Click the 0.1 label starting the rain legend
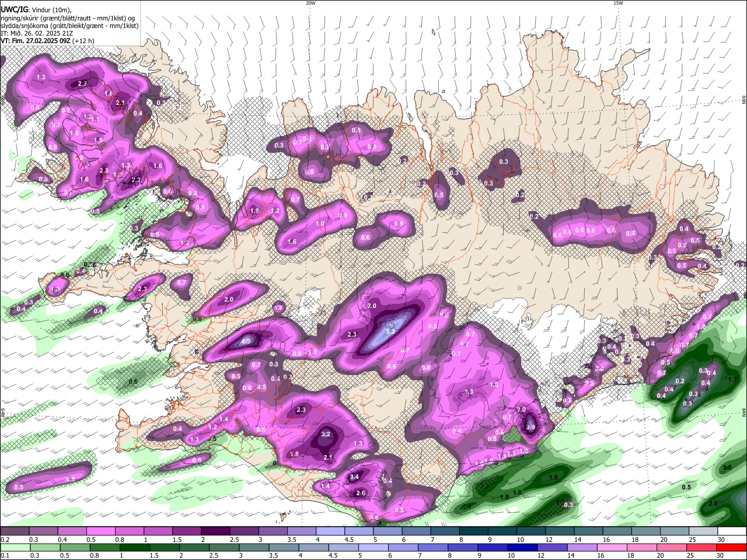747x560 pixels. tap(5, 555)
